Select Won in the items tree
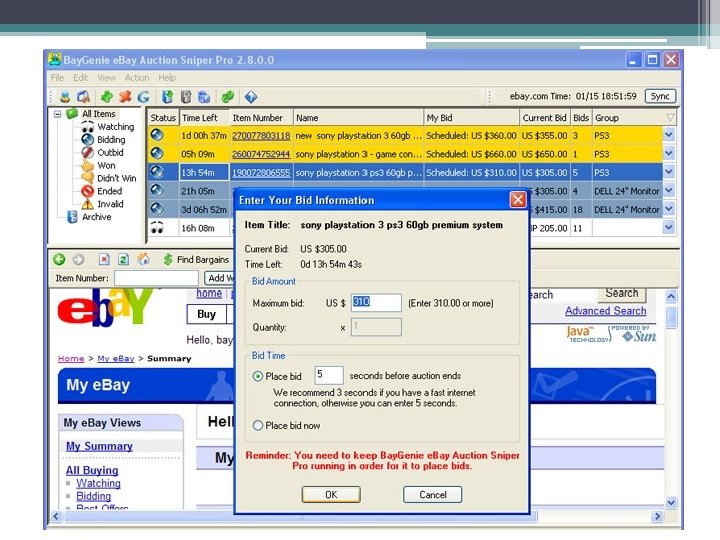720x540 pixels. click(106, 165)
